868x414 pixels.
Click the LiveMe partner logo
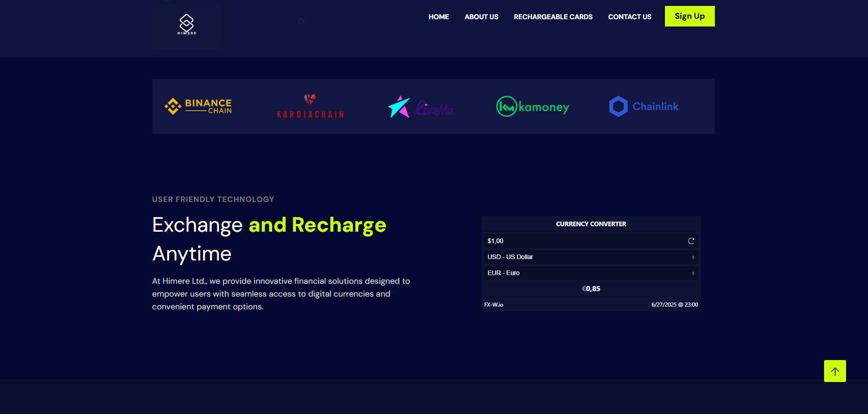[421, 107]
